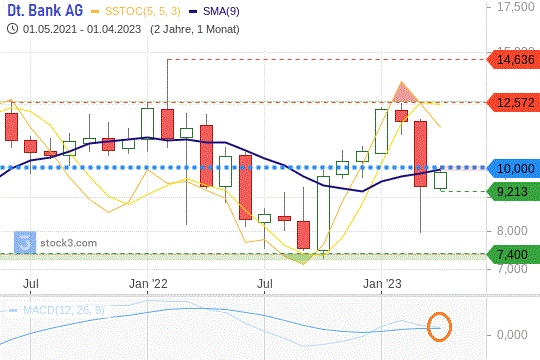The height and width of the screenshot is (360, 540).
Task: Click the clock icon beside the date range
Action: [12, 29]
